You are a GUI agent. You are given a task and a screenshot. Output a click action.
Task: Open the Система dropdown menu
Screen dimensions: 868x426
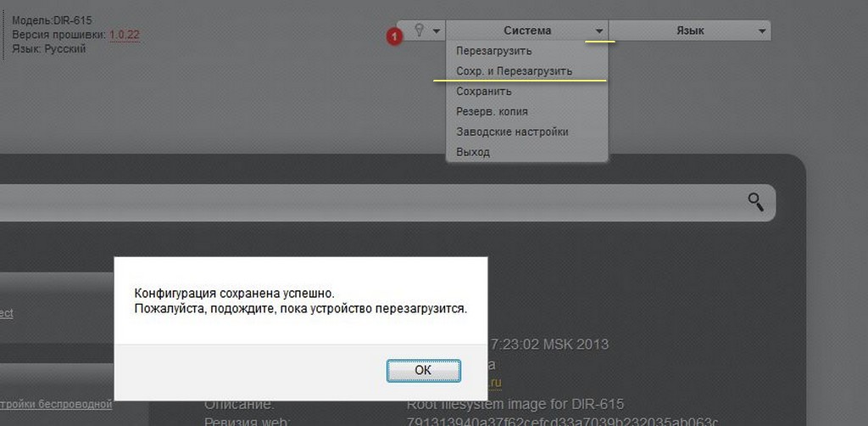pyautogui.click(x=527, y=31)
